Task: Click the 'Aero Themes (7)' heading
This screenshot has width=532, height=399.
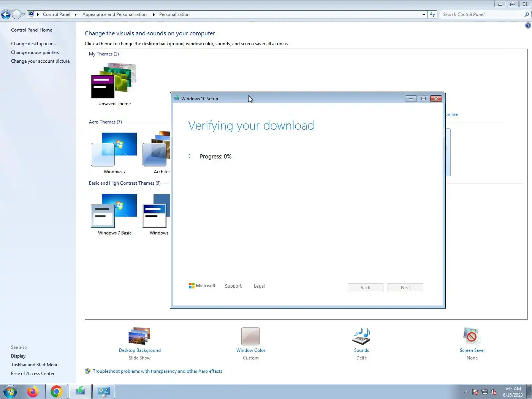Action: [105, 122]
